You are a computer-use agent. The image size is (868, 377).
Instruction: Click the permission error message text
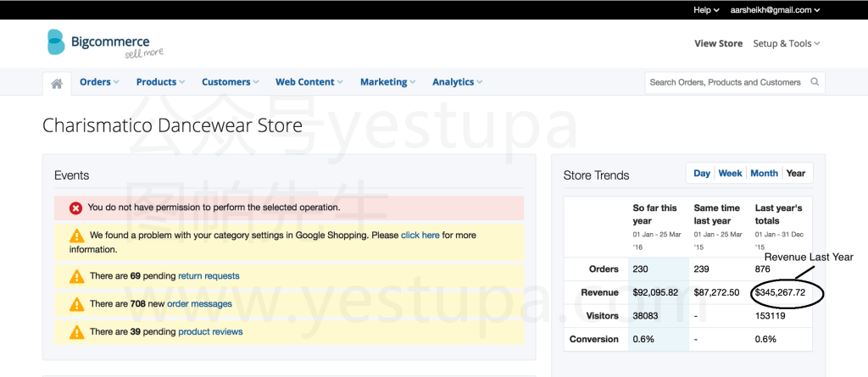pyautogui.click(x=214, y=208)
